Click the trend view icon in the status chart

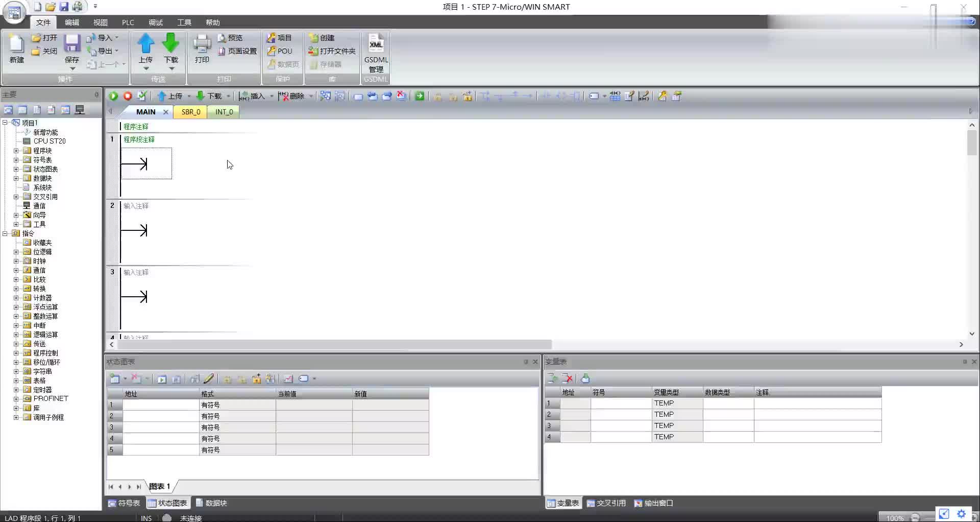(x=288, y=378)
